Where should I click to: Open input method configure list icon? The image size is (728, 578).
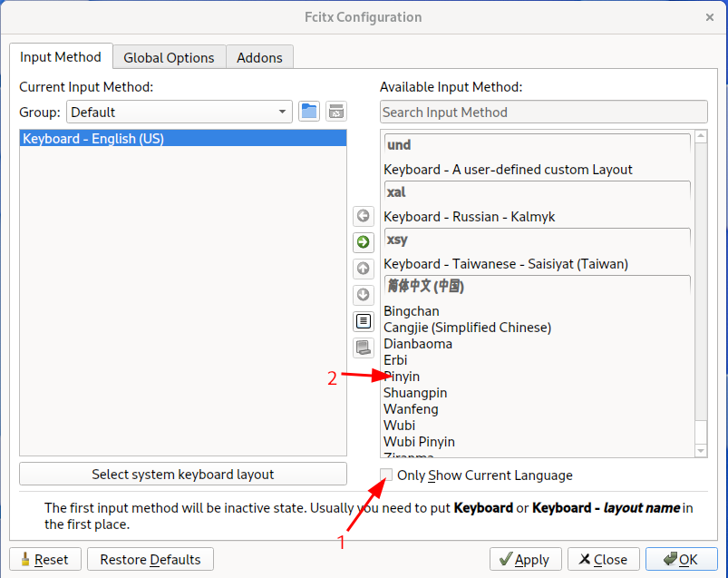364,321
